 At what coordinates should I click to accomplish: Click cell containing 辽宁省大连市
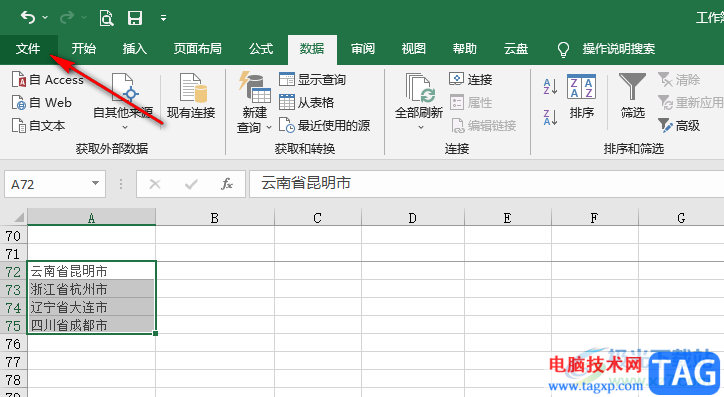coord(91,307)
